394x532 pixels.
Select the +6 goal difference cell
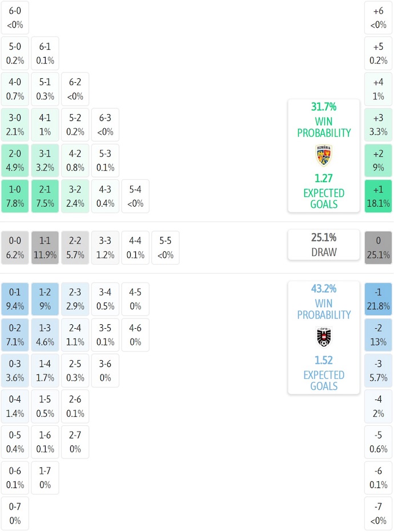pyautogui.click(x=378, y=17)
